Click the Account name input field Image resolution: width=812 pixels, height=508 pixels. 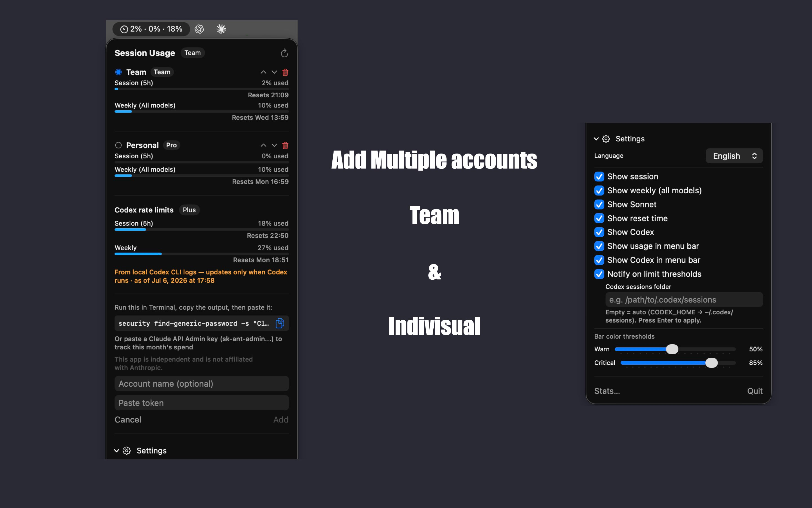click(x=202, y=384)
